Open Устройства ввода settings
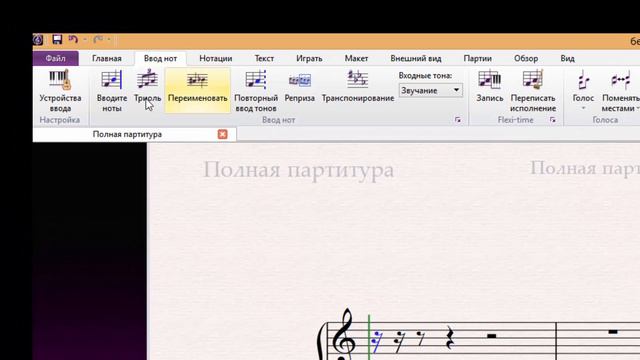This screenshot has width=640, height=360. [60, 91]
